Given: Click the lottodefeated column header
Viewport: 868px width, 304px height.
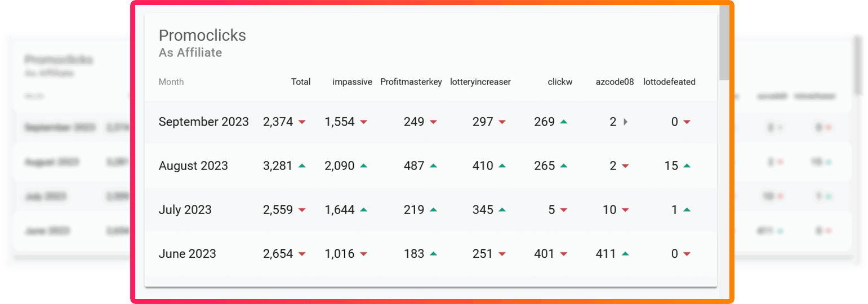Looking at the screenshot, I should click(669, 82).
